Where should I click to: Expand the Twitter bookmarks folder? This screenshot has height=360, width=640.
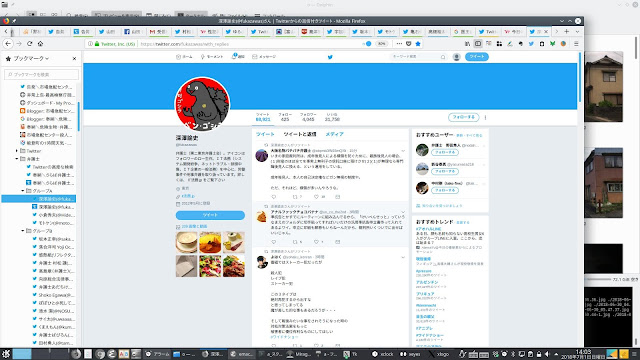(17, 151)
